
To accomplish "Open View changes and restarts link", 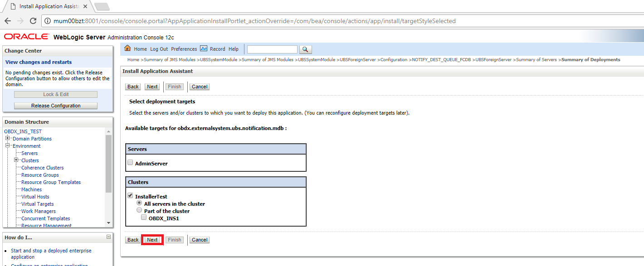I will (39, 62).
